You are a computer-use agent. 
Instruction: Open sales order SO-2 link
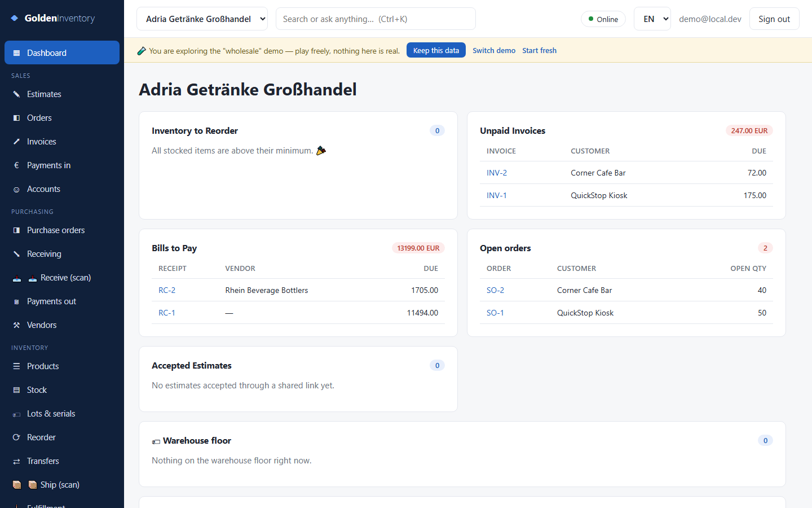pos(495,290)
